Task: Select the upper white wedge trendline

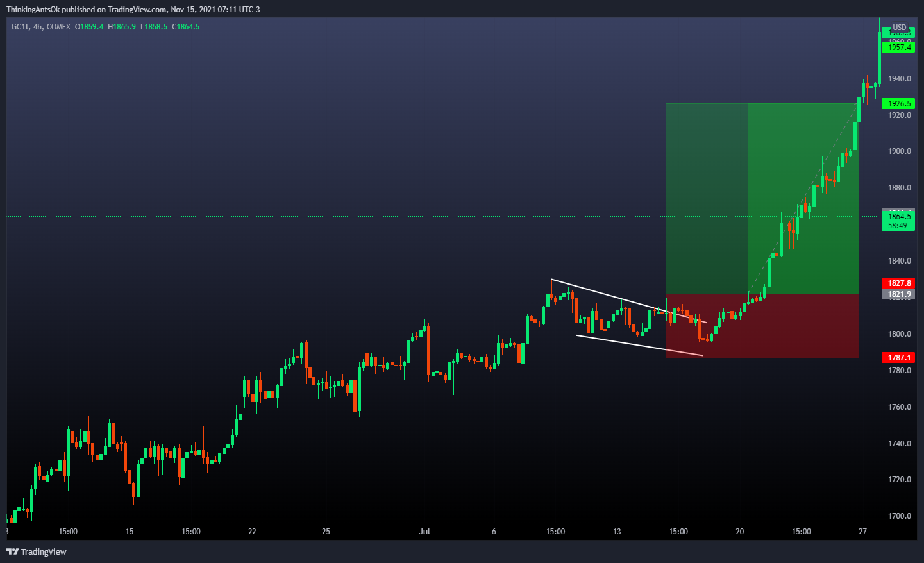Action: (629, 301)
